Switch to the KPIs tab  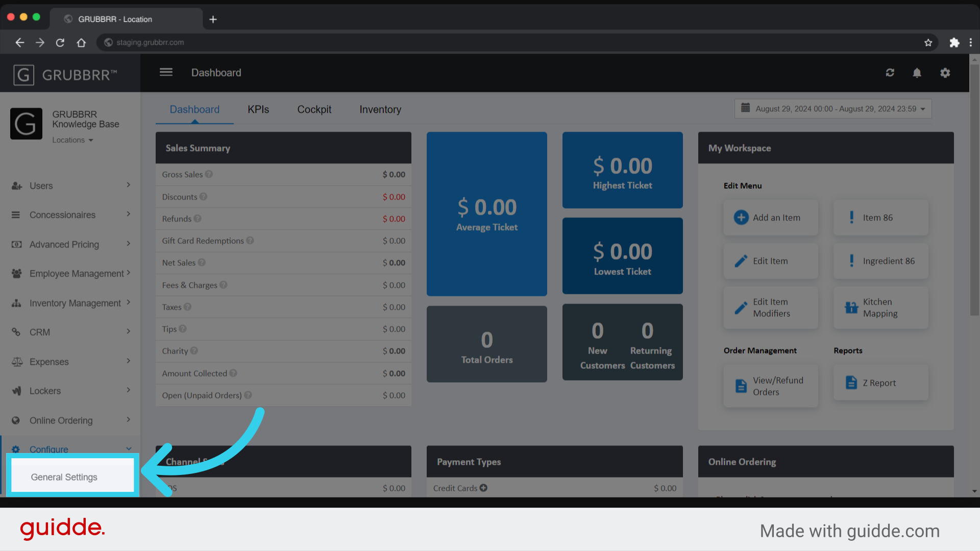[258, 109]
